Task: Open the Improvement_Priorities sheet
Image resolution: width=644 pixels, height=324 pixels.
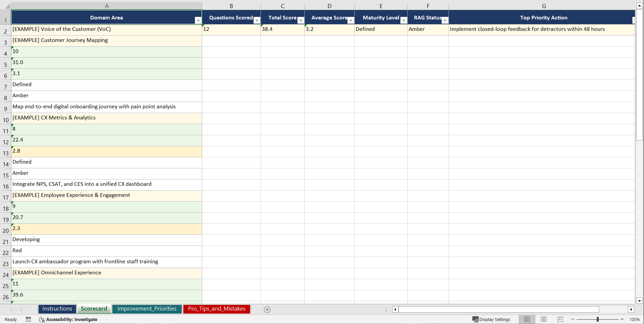Action: click(147, 309)
